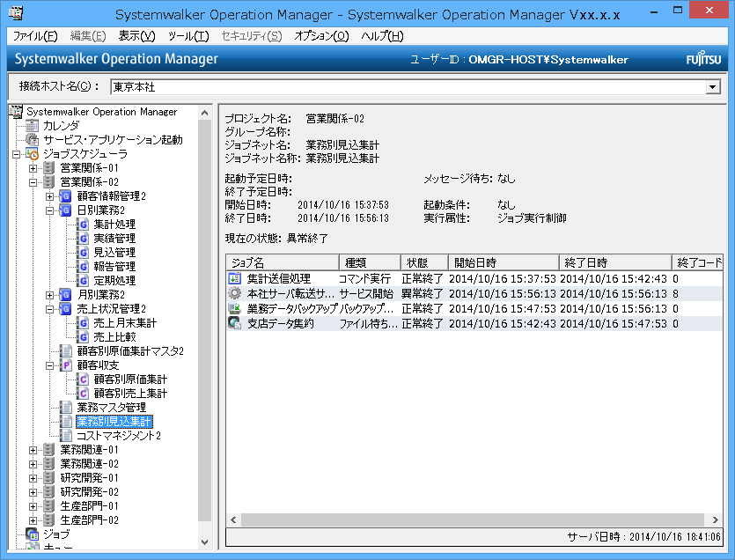Collapse the ジョブスケジューラ tree node
735x560 pixels.
(16, 154)
